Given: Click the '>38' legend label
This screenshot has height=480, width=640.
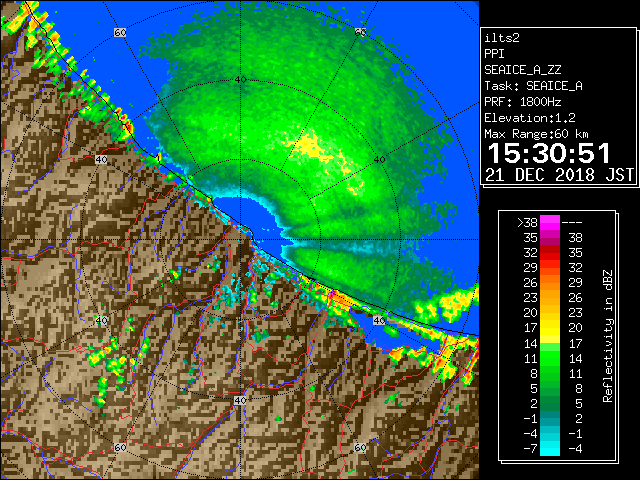Looking at the screenshot, I should 527,222.
